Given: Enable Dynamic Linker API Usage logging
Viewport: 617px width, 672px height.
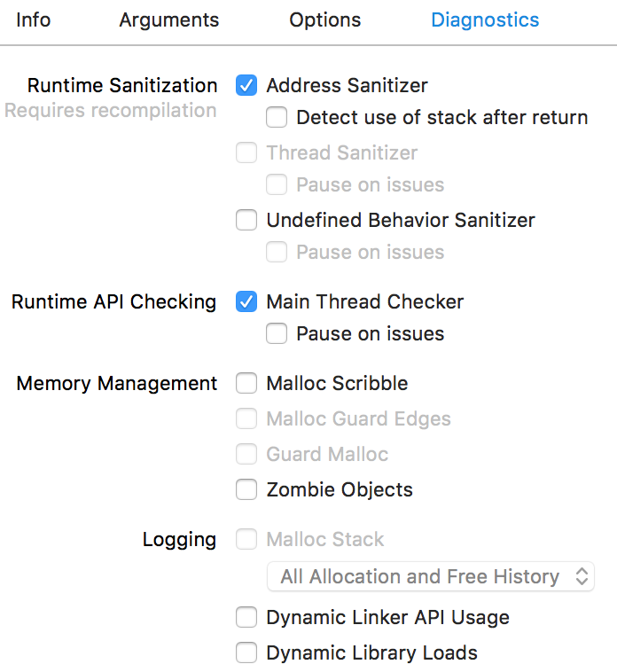Looking at the screenshot, I should [x=246, y=617].
